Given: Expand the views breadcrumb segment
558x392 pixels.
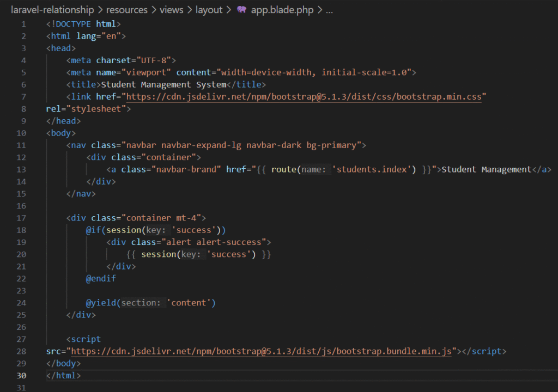Looking at the screenshot, I should [172, 10].
